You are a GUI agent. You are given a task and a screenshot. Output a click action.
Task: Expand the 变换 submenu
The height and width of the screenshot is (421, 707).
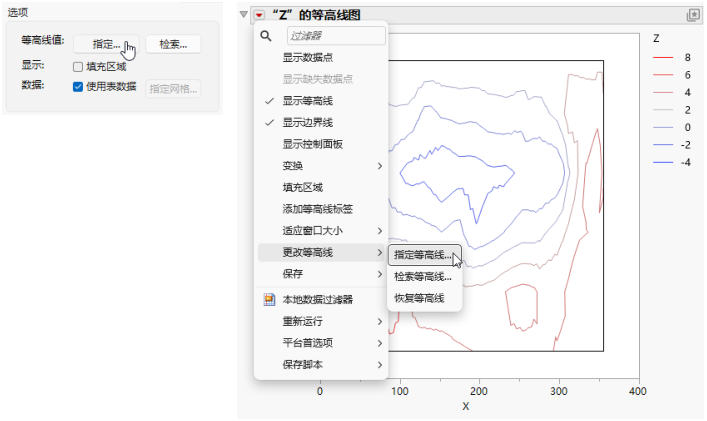(321, 166)
